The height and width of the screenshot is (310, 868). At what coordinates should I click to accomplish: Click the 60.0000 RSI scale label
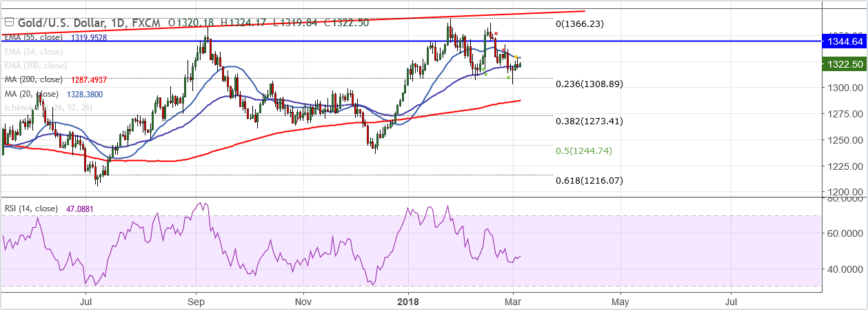[x=844, y=234]
